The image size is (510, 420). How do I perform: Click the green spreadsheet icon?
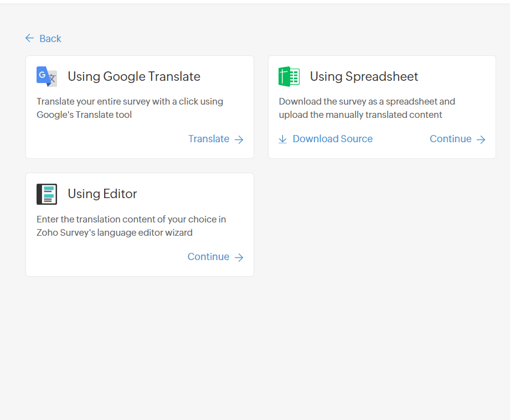(x=289, y=76)
